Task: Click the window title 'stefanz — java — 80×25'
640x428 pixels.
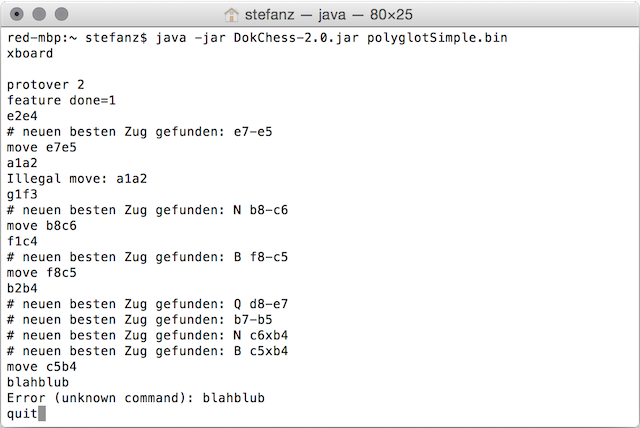Action: tap(329, 15)
